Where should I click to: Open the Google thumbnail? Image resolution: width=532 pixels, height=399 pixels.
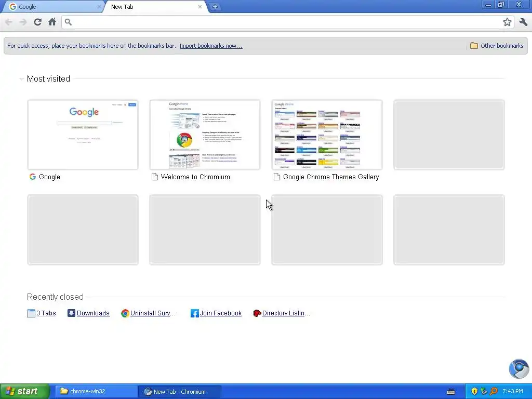(83, 135)
